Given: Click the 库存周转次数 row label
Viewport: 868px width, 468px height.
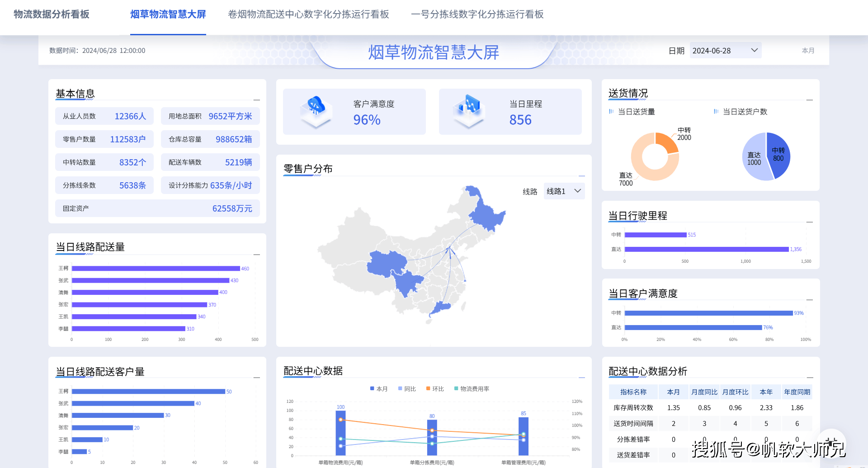Looking at the screenshot, I should point(633,408).
